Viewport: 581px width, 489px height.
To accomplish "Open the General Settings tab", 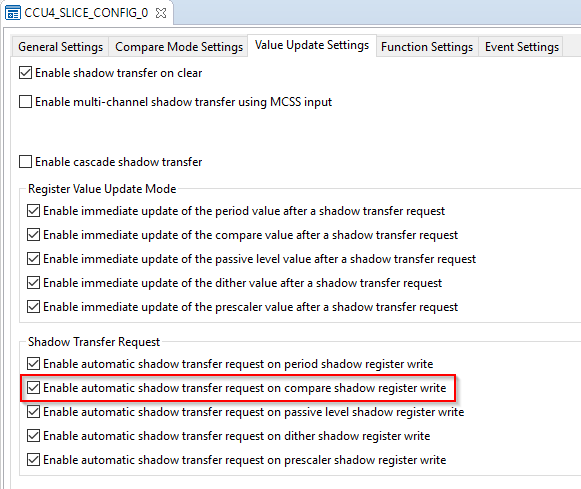I will pyautogui.click(x=60, y=47).
